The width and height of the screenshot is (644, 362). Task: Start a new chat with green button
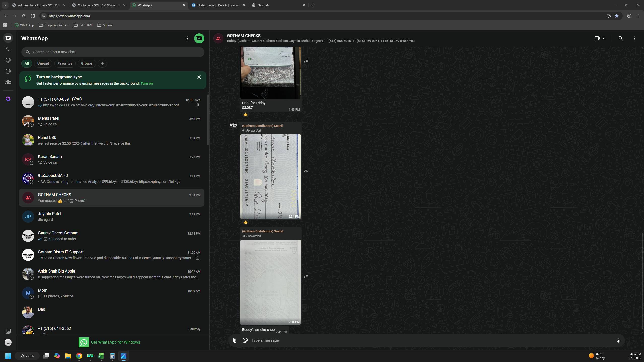(199, 38)
